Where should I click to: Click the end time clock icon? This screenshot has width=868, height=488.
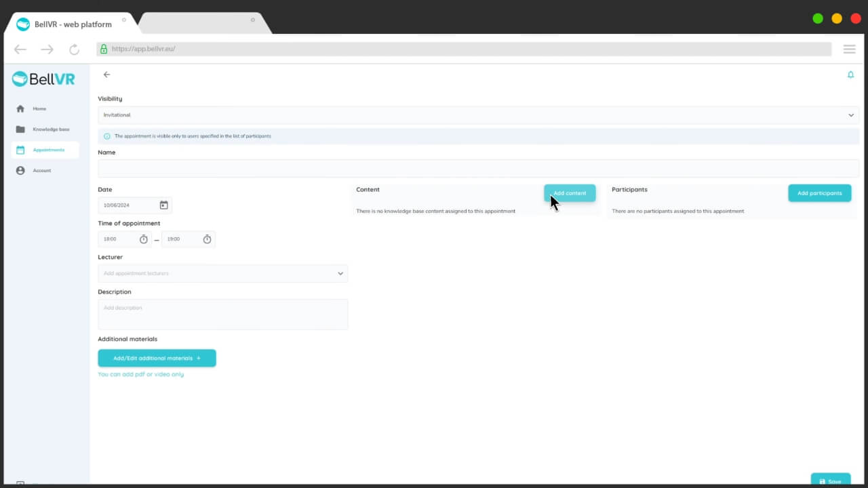pyautogui.click(x=208, y=239)
